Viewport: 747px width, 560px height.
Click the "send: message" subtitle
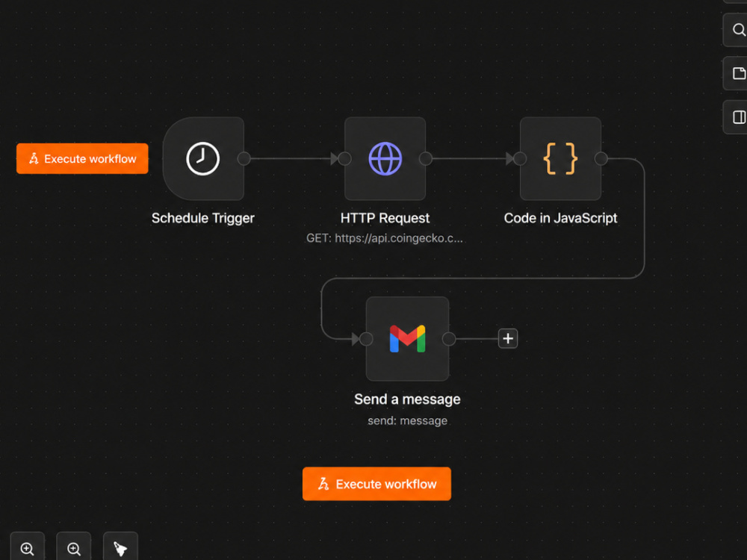point(407,421)
